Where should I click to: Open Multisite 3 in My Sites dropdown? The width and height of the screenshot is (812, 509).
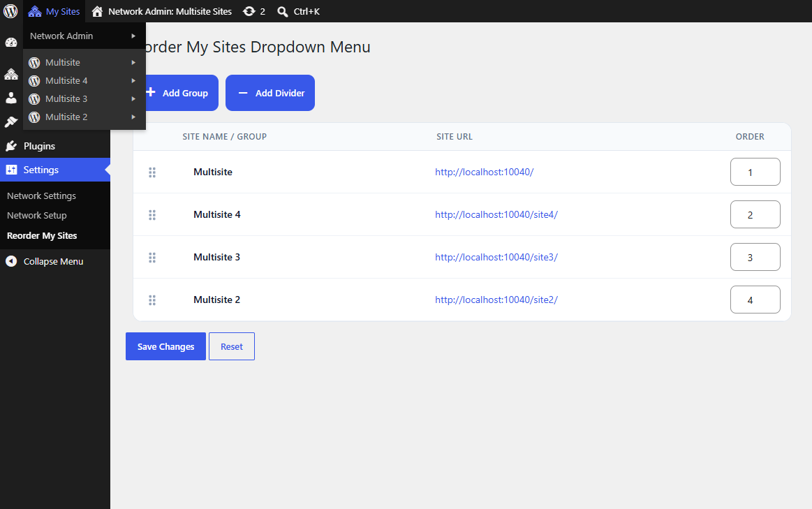pos(84,98)
